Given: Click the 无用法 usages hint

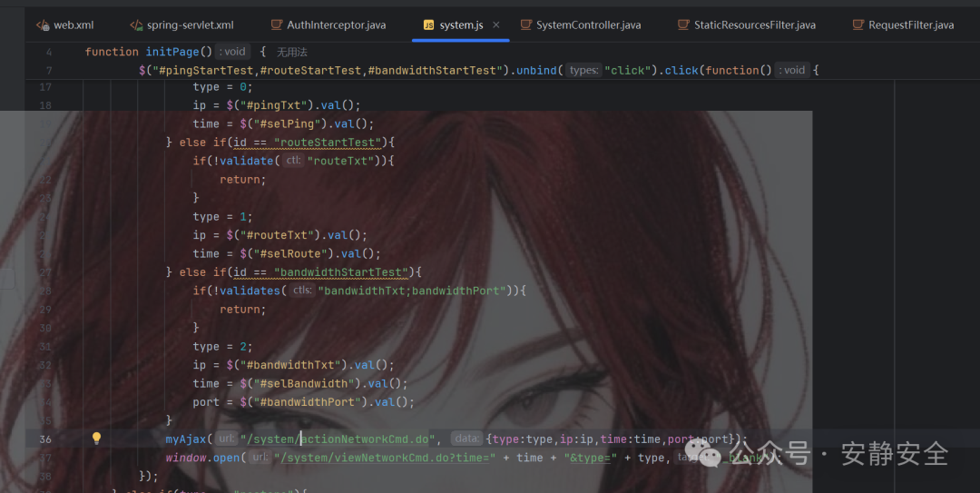Looking at the screenshot, I should [x=292, y=52].
